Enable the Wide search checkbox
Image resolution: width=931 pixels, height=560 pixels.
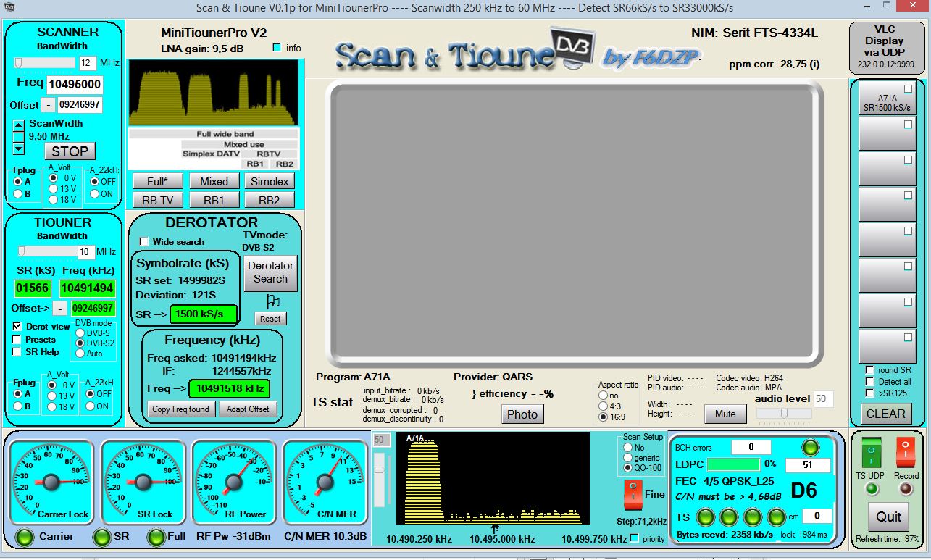143,242
